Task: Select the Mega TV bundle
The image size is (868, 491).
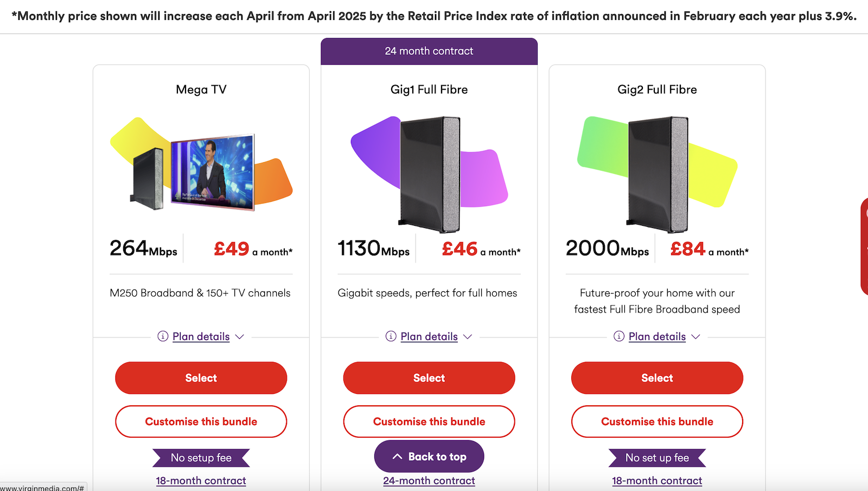Action: [x=201, y=378]
